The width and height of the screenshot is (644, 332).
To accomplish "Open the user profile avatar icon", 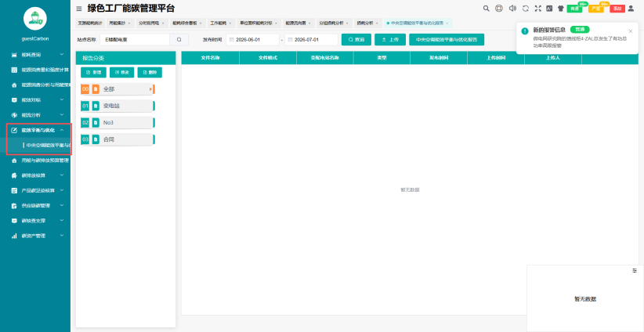I will [631, 8].
